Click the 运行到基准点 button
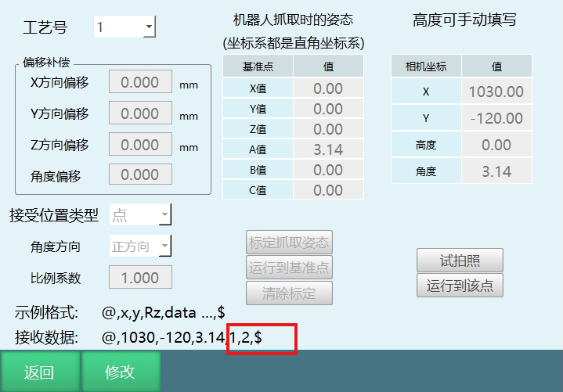This screenshot has height=392, width=563. coord(289,268)
